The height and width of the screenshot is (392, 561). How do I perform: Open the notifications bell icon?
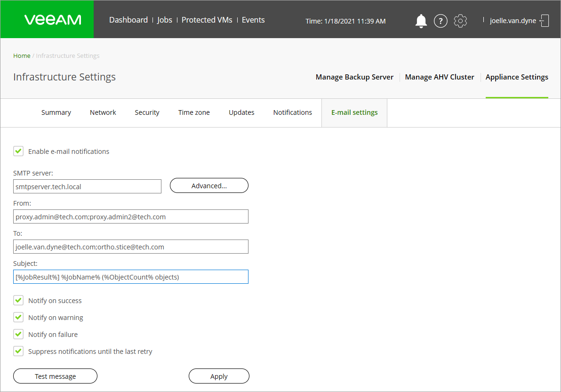point(421,21)
